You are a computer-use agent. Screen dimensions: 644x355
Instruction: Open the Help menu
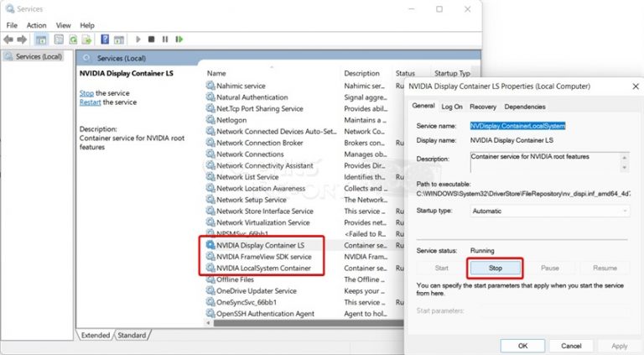point(87,25)
